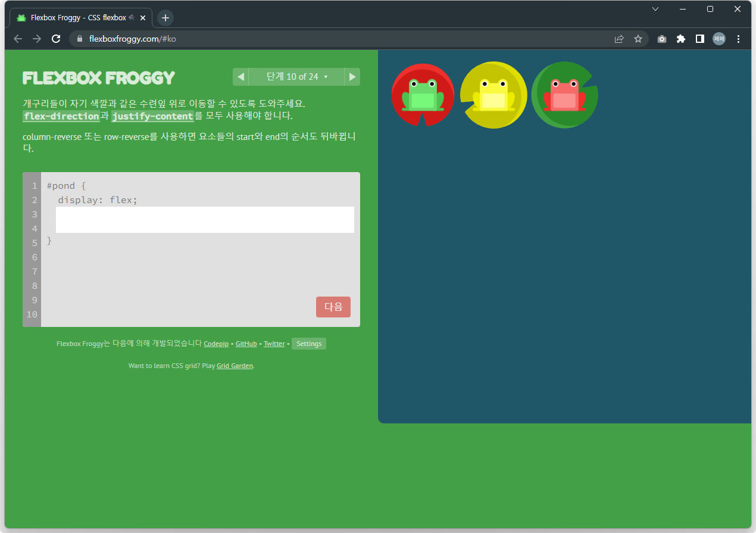Open the camera screenshot extension

coord(662,39)
